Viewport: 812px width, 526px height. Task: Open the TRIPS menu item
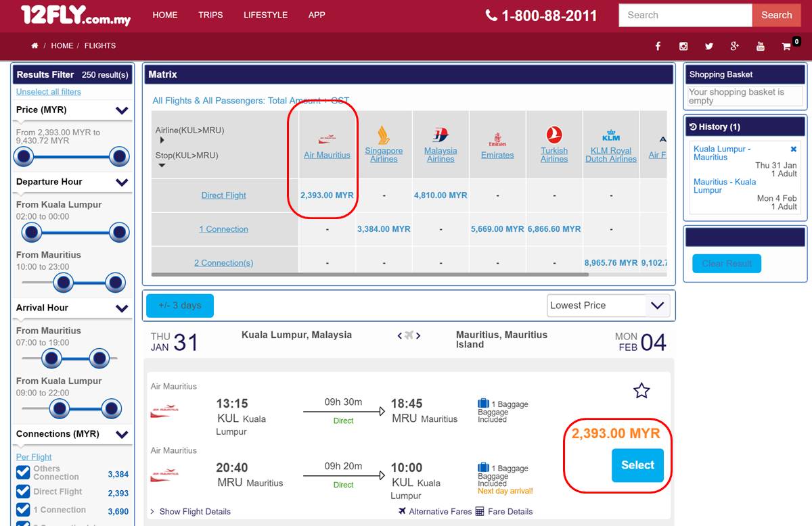coord(210,15)
